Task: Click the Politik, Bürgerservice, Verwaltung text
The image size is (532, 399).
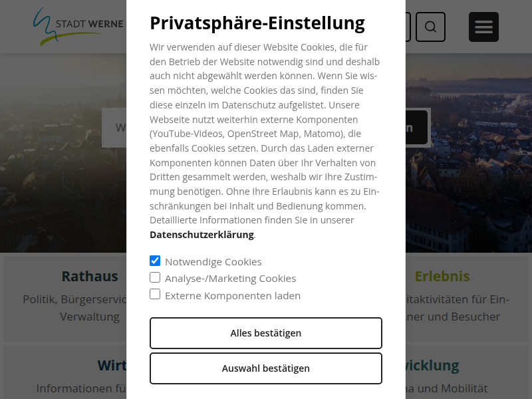Action: (x=90, y=307)
